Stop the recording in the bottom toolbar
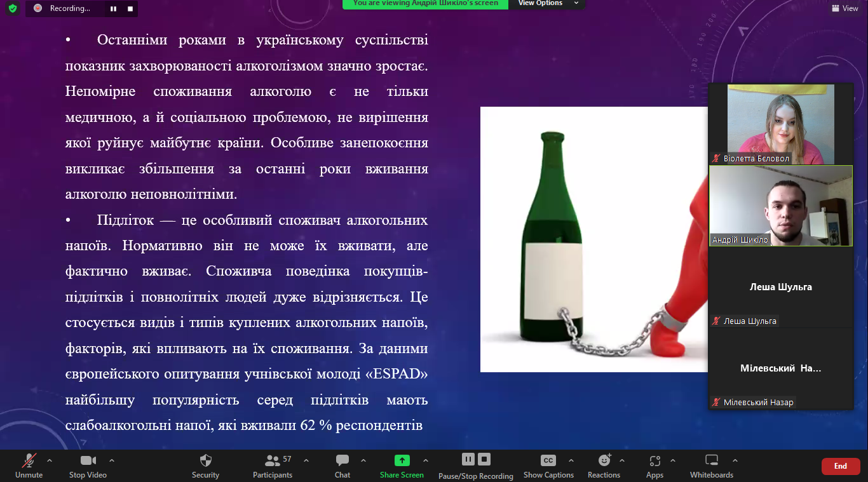The width and height of the screenshot is (868, 482). [x=484, y=459]
